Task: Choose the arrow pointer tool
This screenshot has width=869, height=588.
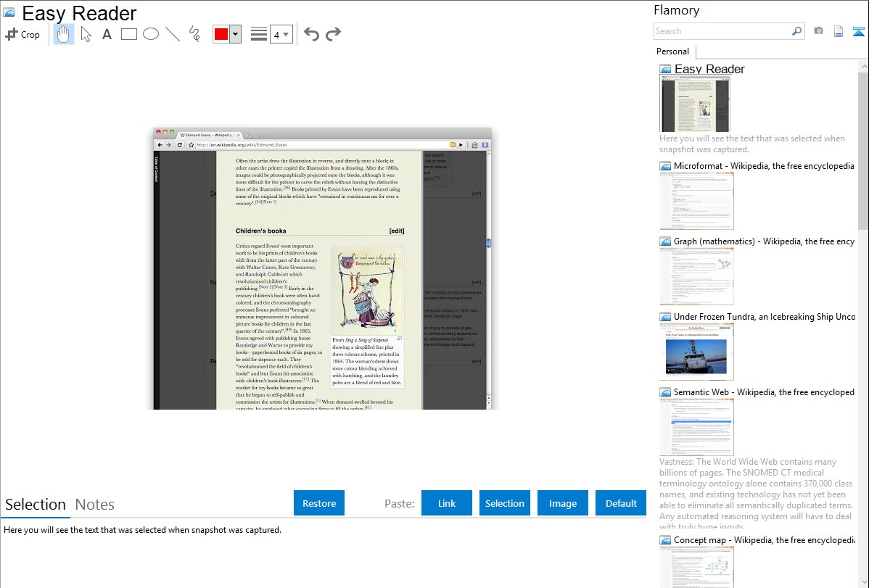Action: pos(86,34)
